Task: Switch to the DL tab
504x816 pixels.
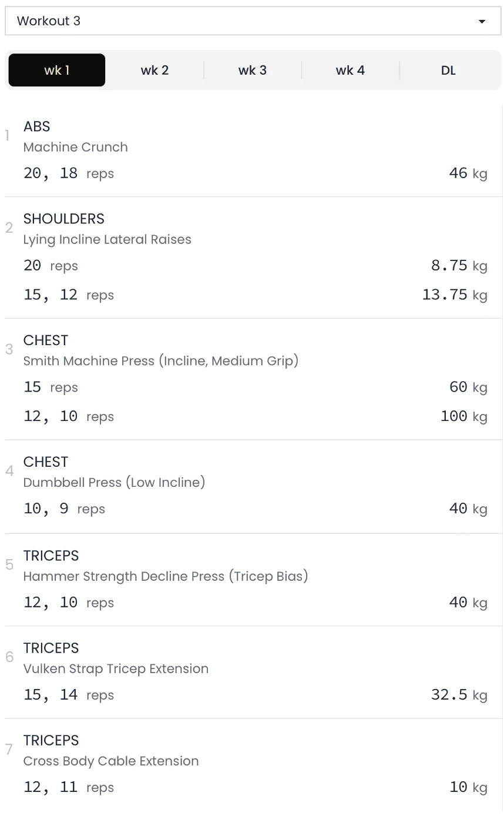Action: [448, 70]
